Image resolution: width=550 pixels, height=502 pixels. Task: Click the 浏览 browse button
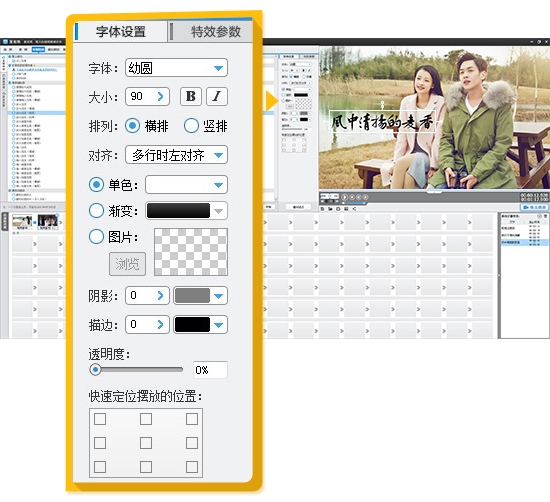tap(127, 264)
